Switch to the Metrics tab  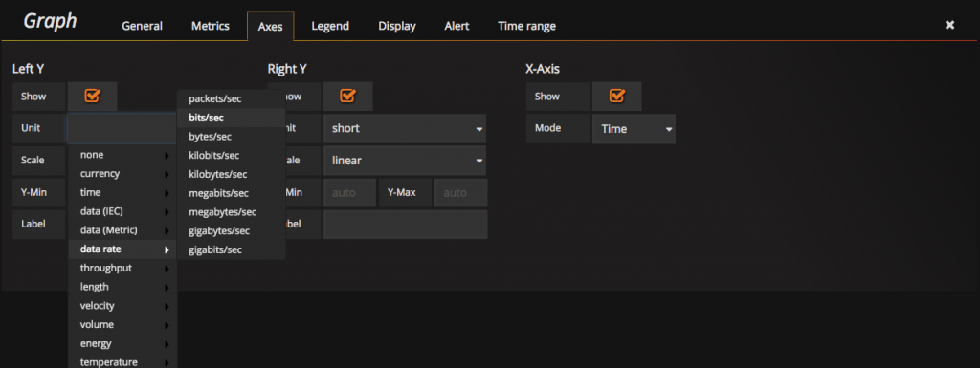[210, 26]
